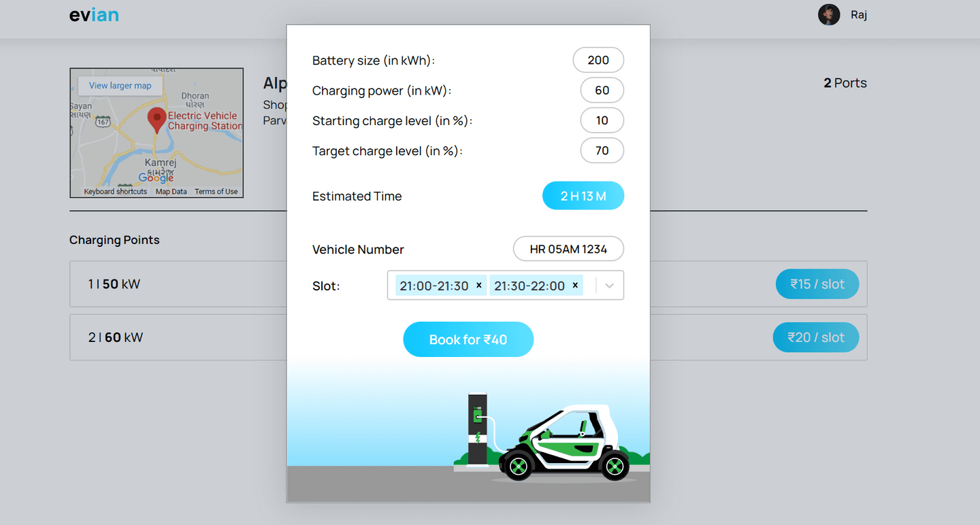Select the ₹15 / slot button
Screen dimensions: 980x525
(x=817, y=284)
